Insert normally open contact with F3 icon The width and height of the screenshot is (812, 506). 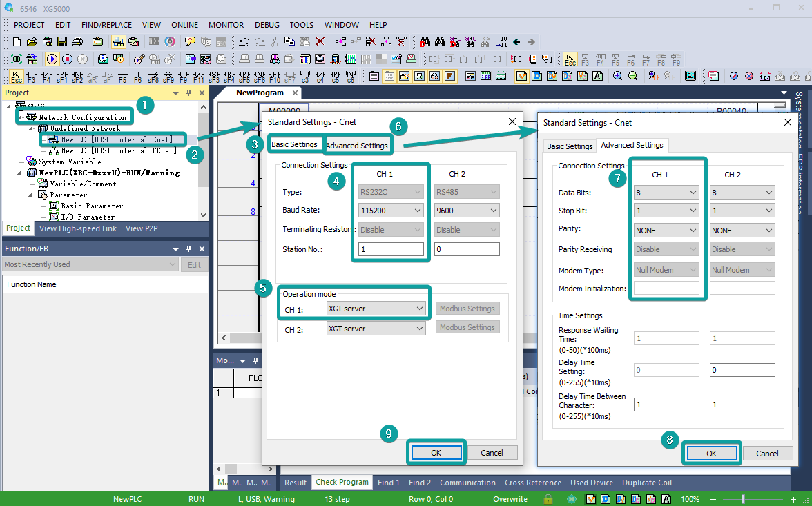tap(32, 77)
